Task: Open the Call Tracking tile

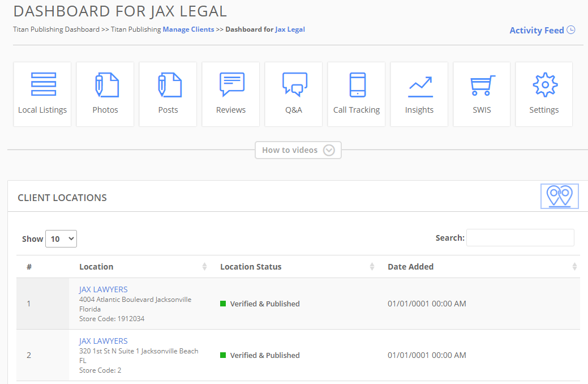Action: [x=356, y=94]
